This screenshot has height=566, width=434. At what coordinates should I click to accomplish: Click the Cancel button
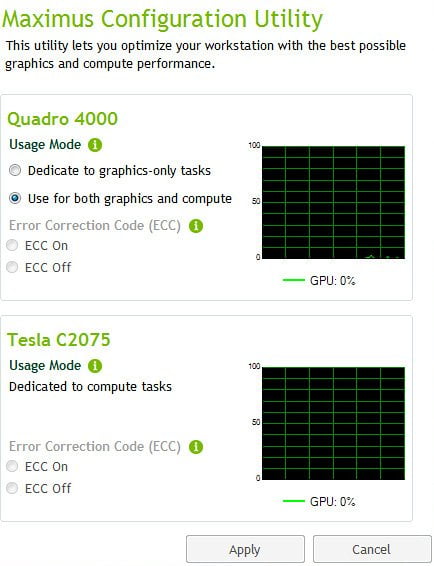372,549
